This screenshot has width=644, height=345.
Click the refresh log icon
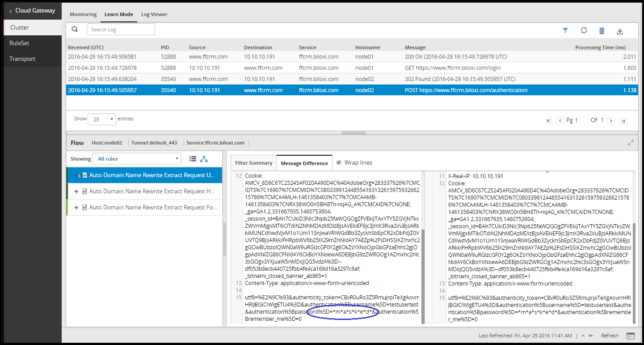click(x=584, y=30)
